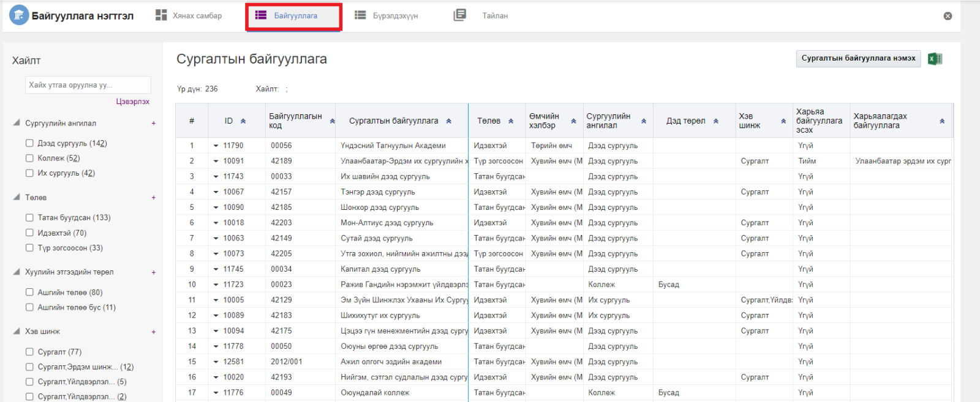980x402 pixels.
Task: Collapse the Хуулийн этгээдийн төрөл filter group
Action: click(x=17, y=272)
